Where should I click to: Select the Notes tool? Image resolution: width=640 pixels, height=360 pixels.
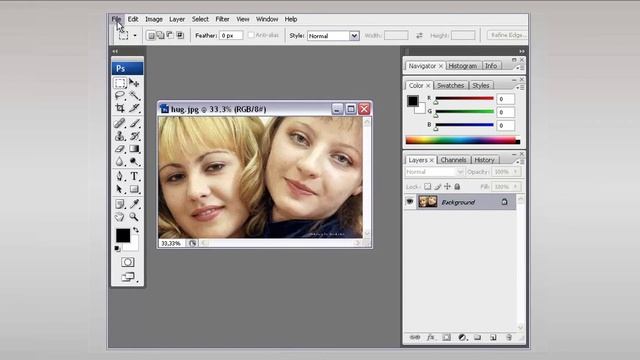coord(120,204)
